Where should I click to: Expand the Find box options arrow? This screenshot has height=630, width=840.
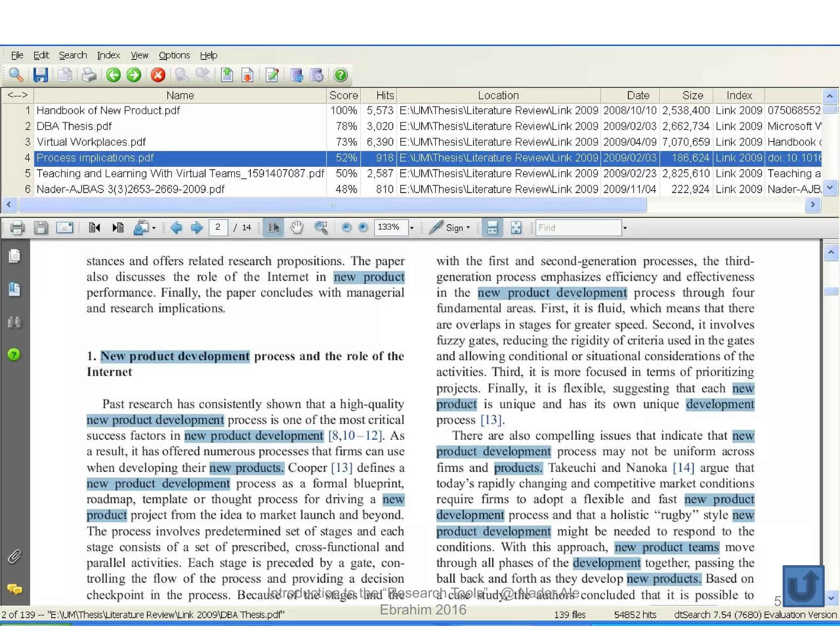pos(625,228)
